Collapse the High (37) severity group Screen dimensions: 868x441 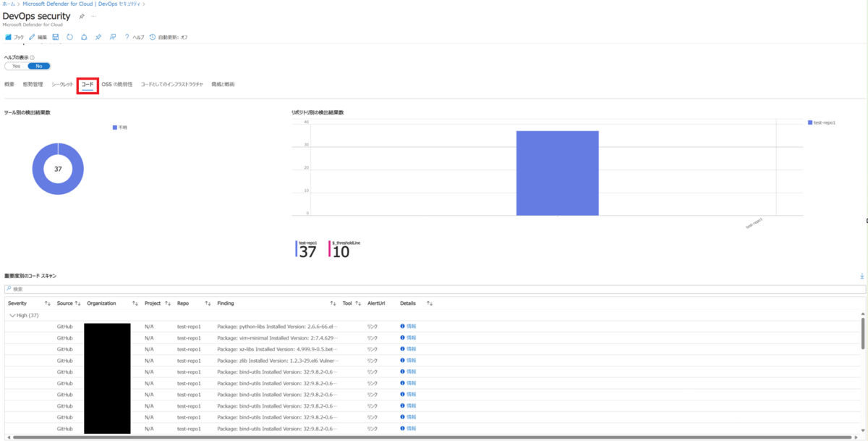[12, 315]
